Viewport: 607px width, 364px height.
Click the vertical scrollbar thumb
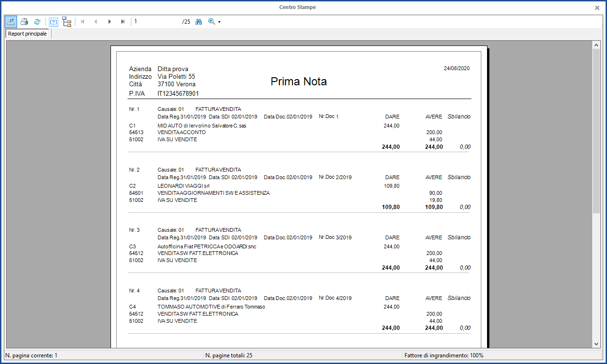click(x=597, y=130)
